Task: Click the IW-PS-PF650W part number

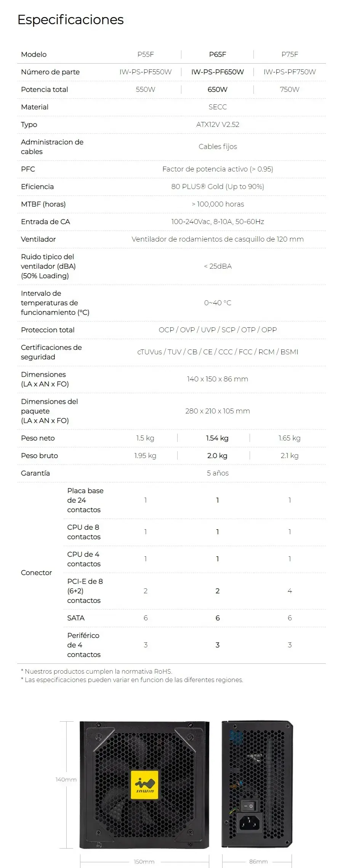Action: [x=218, y=72]
